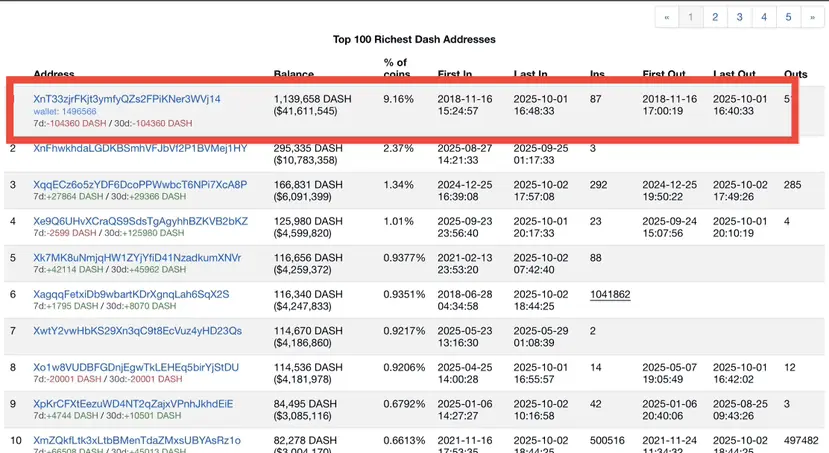
Task: Click the 1.34% coin share value
Action: tap(398, 184)
